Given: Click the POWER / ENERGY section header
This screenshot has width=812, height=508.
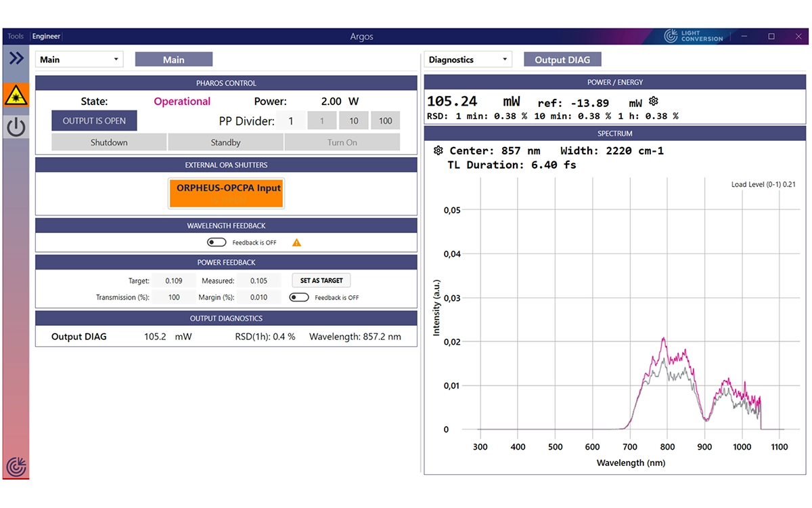Looking at the screenshot, I should pyautogui.click(x=615, y=82).
